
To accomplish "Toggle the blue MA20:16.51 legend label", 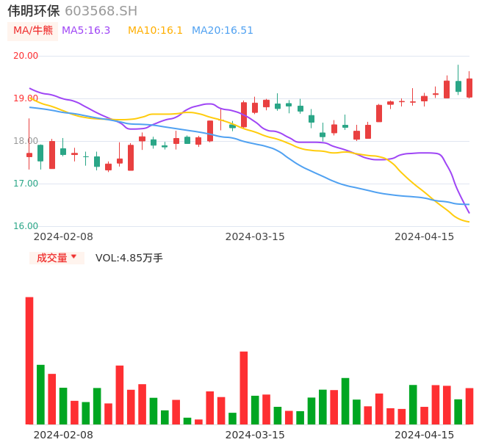I will [x=222, y=31].
